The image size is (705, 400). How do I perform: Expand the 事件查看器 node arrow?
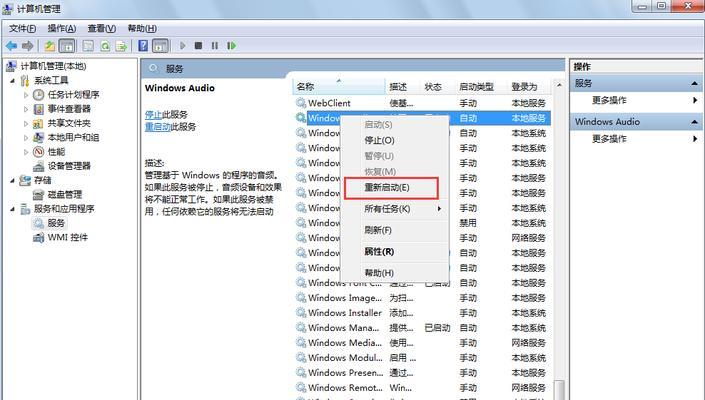(x=26, y=109)
